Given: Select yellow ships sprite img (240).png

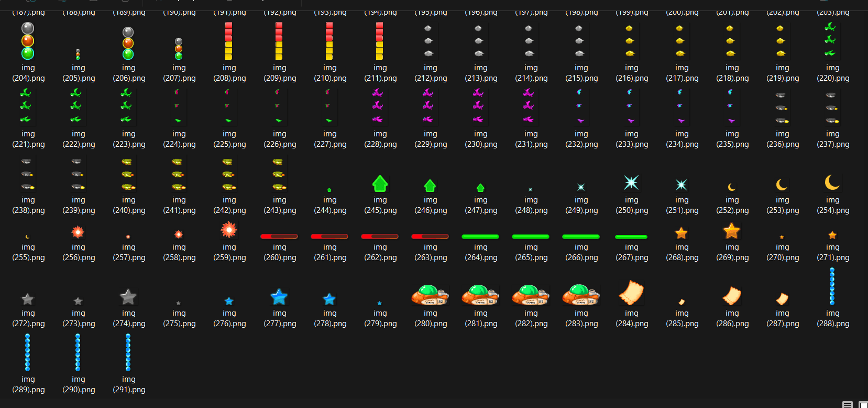Looking at the screenshot, I should (x=128, y=174).
